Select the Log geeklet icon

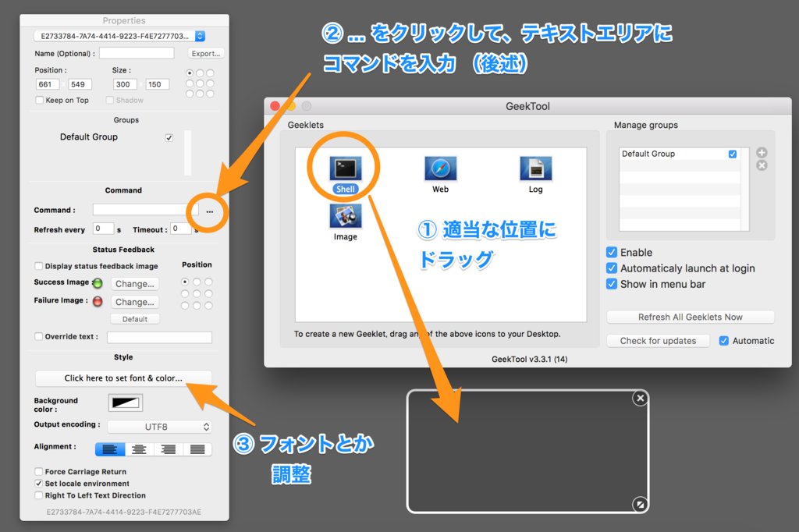pyautogui.click(x=535, y=168)
